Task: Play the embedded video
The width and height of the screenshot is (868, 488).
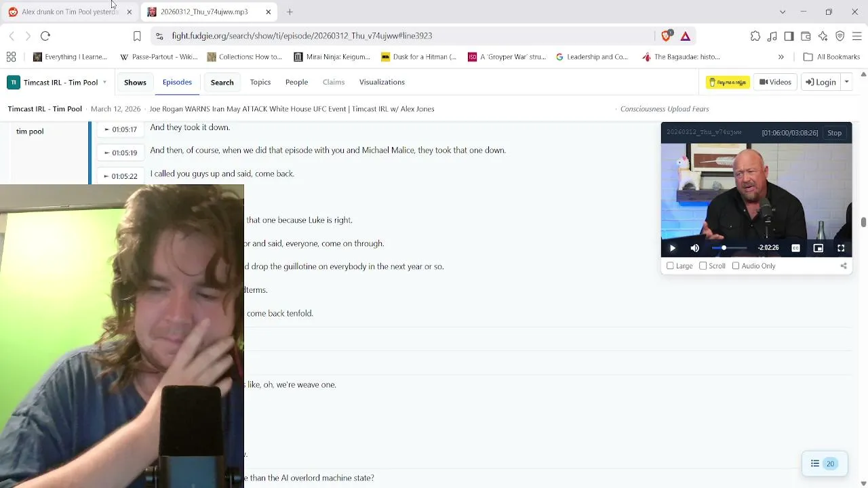Action: 673,248
